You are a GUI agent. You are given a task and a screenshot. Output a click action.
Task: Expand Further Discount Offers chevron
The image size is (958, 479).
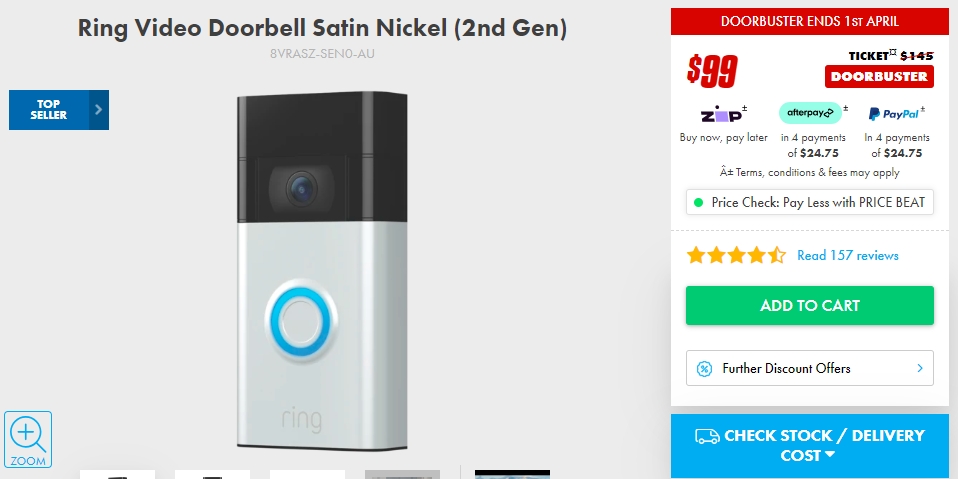pos(920,368)
